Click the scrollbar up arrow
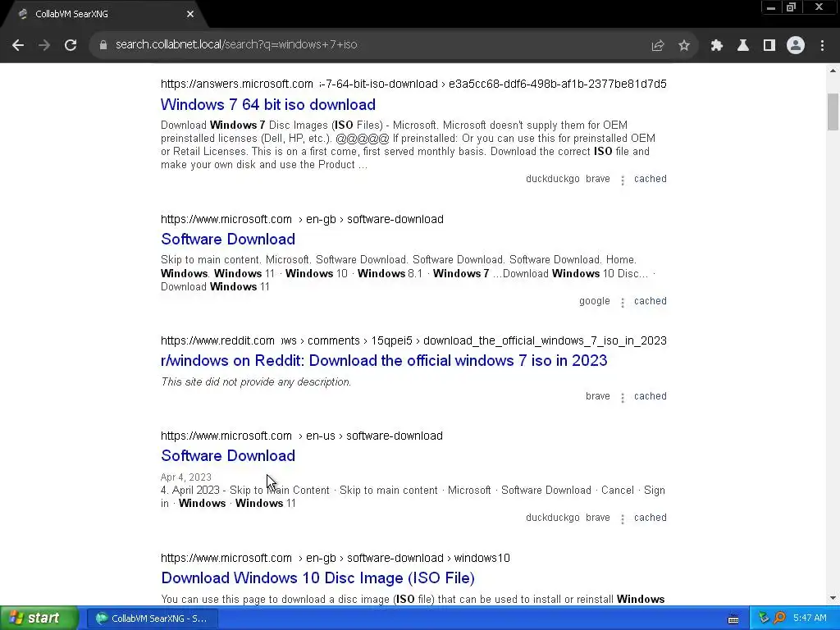The image size is (840, 630). [833, 71]
